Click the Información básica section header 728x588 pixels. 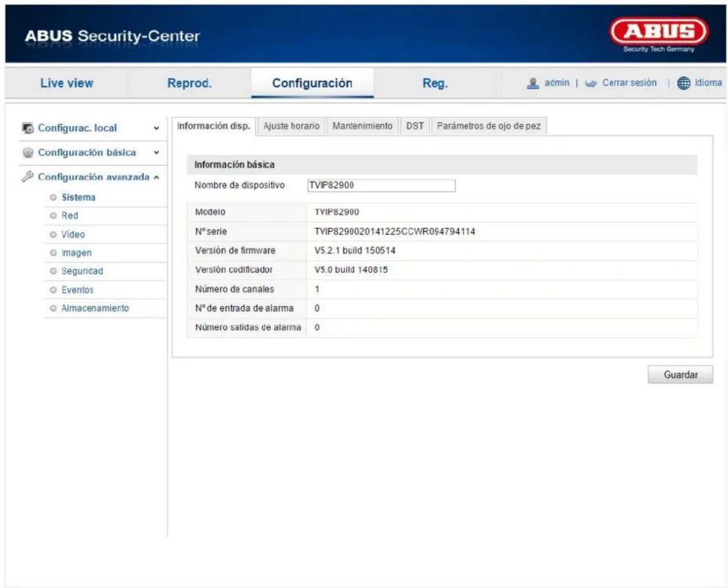[x=442, y=165]
